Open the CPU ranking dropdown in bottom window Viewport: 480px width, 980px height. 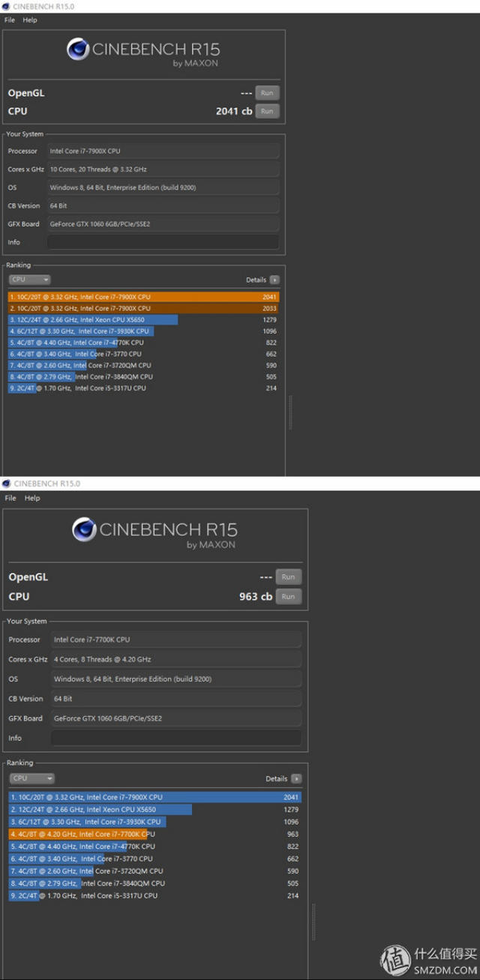31,778
